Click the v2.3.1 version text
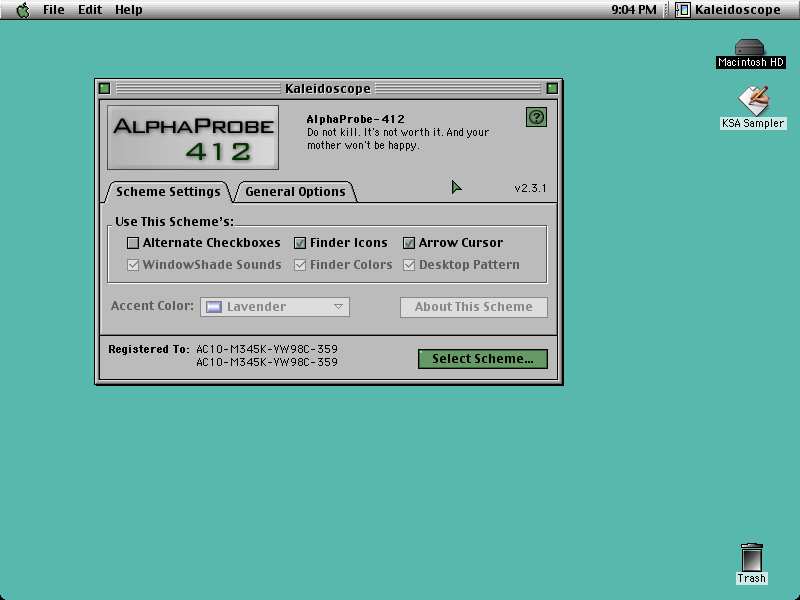 click(530, 188)
